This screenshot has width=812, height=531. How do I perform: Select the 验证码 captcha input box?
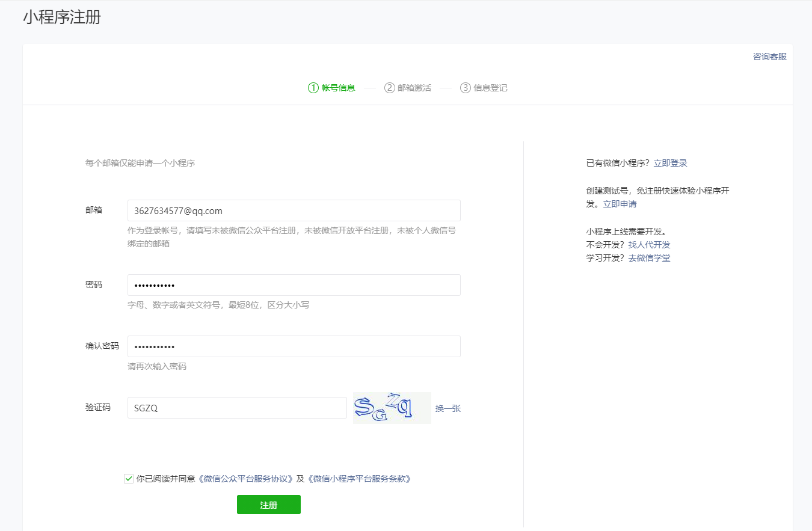click(x=236, y=408)
